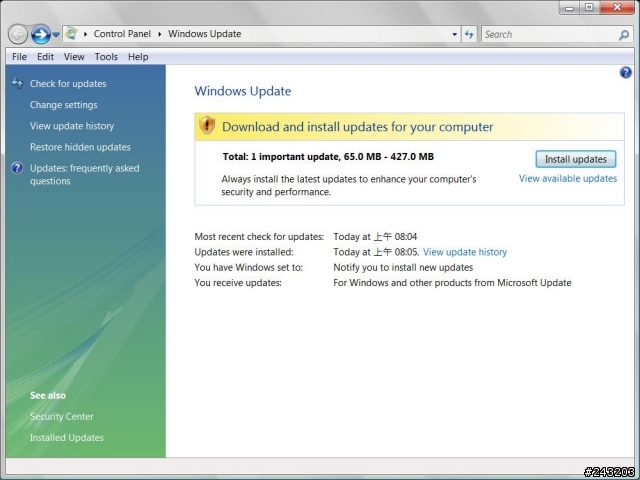Open Change settings
This screenshot has height=480, width=640.
tap(64, 105)
